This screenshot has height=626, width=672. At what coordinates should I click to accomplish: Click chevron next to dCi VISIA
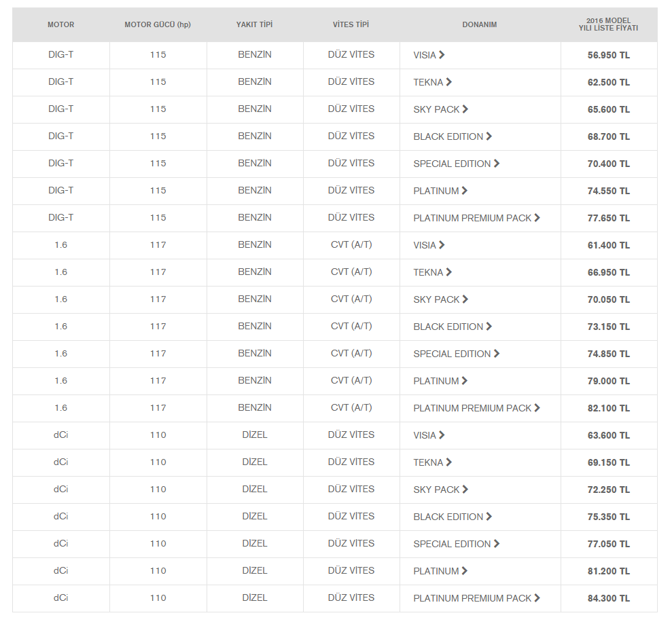coord(442,435)
